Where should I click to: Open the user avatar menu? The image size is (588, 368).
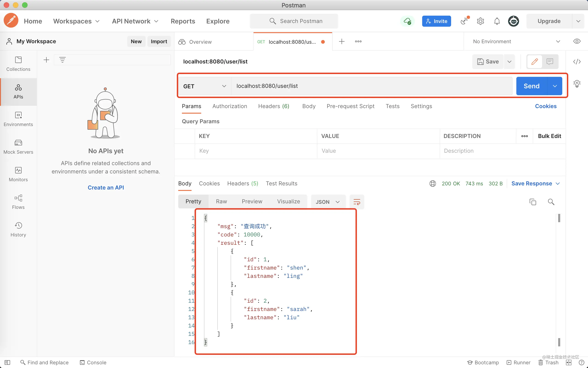click(x=513, y=21)
